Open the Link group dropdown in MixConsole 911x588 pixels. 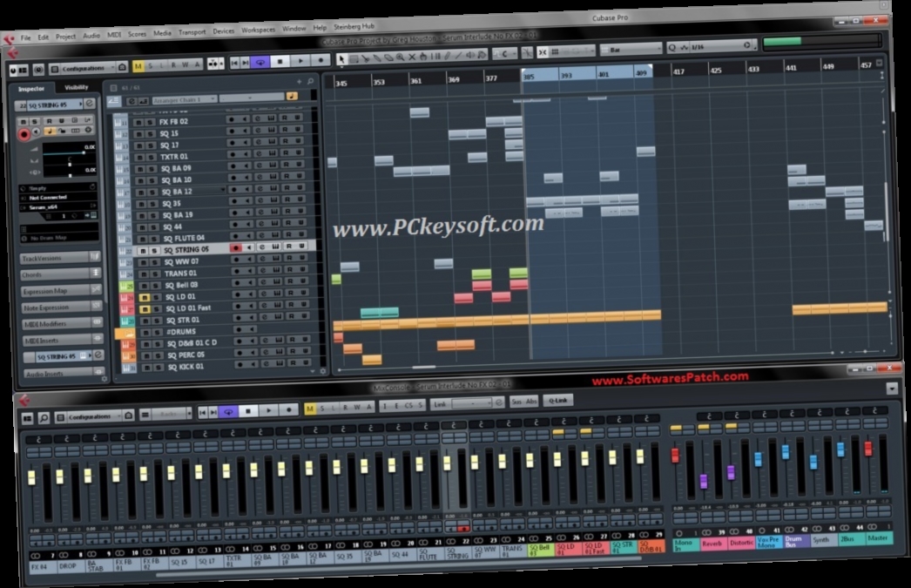click(472, 403)
